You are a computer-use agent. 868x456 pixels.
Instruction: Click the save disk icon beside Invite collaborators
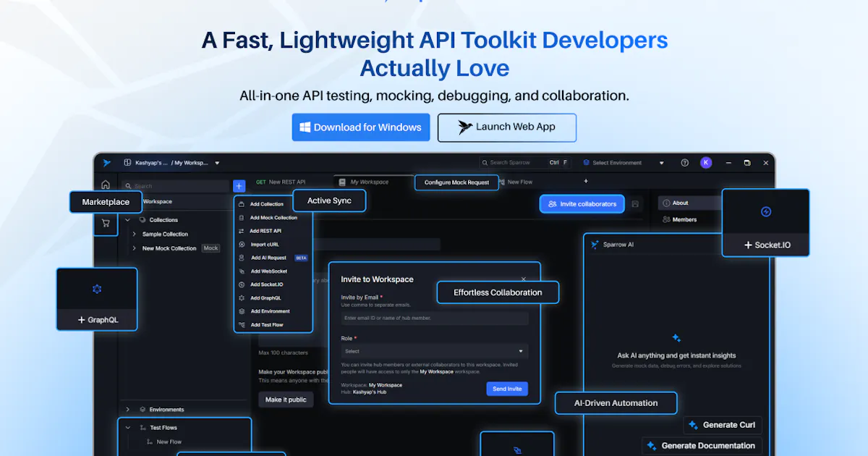(x=635, y=204)
